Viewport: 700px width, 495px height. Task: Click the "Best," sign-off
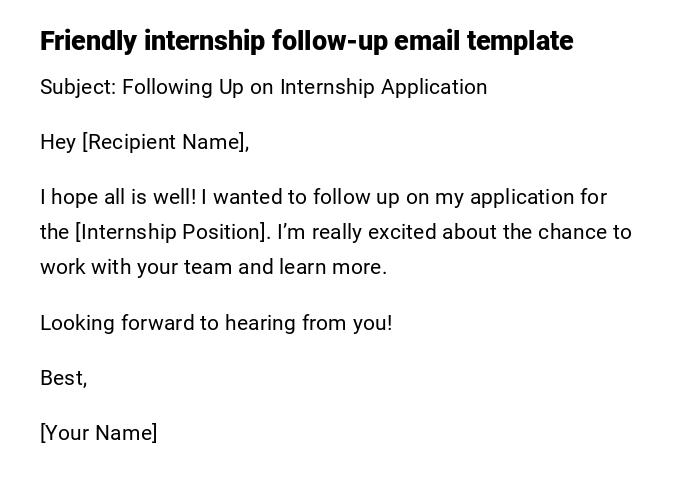[63, 378]
